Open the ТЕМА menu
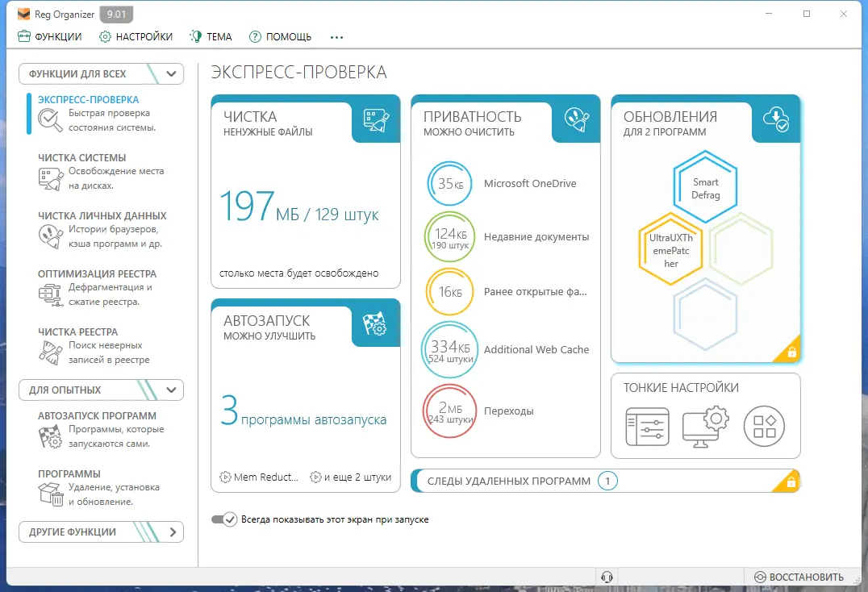868x592 pixels. click(x=211, y=36)
